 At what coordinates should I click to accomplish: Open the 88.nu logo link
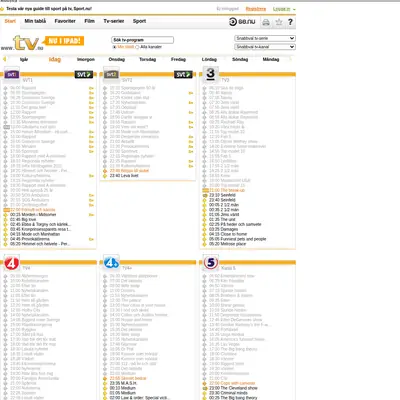[x=242, y=22]
